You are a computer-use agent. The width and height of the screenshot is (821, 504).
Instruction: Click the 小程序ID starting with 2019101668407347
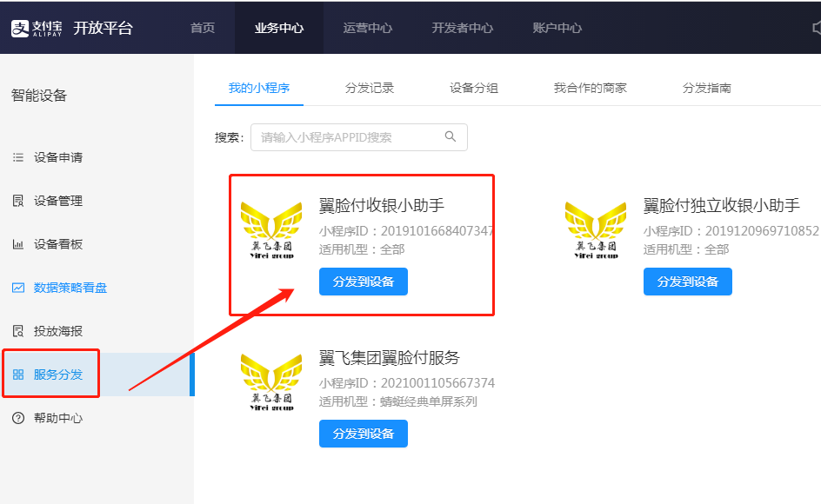(x=406, y=231)
